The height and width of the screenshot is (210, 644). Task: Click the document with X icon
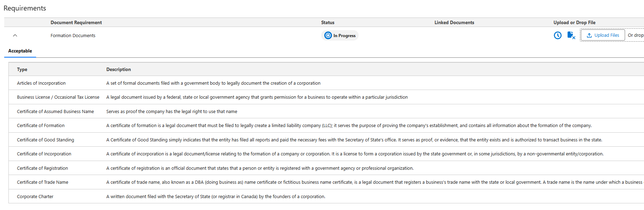tap(571, 35)
